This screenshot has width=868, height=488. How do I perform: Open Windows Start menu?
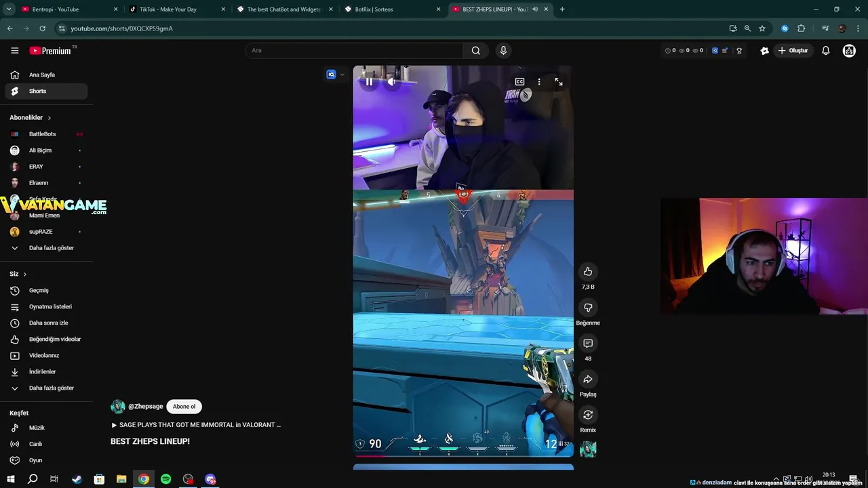pyautogui.click(x=11, y=479)
